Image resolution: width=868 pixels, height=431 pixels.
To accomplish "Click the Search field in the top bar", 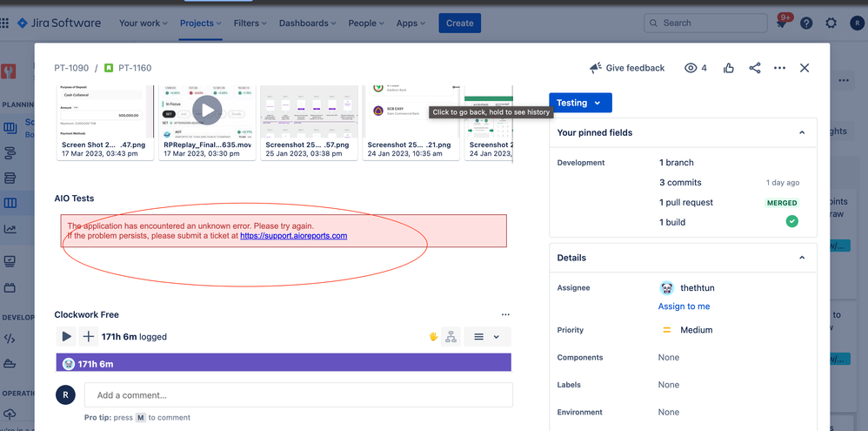I will 705,24.
